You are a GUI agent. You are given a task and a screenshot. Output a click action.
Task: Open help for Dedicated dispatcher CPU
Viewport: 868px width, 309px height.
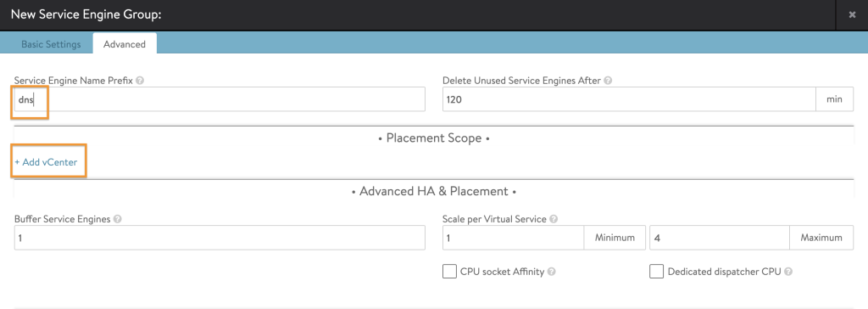click(788, 272)
